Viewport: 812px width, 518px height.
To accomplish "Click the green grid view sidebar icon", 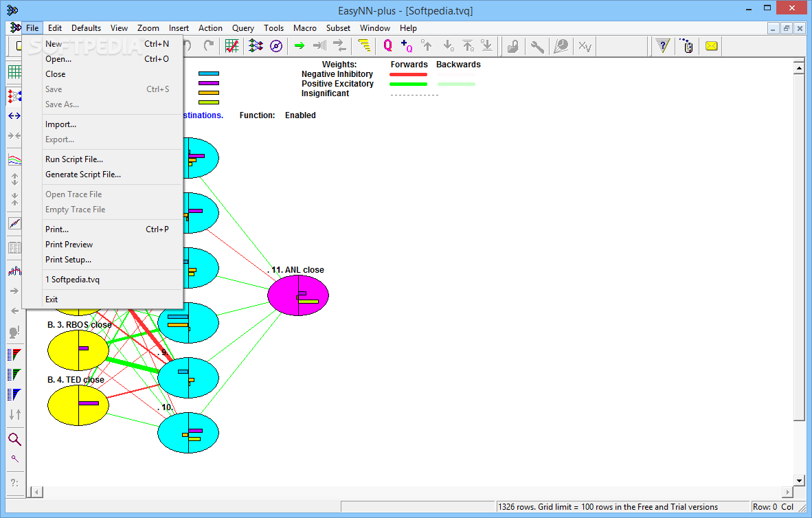I will (14, 72).
